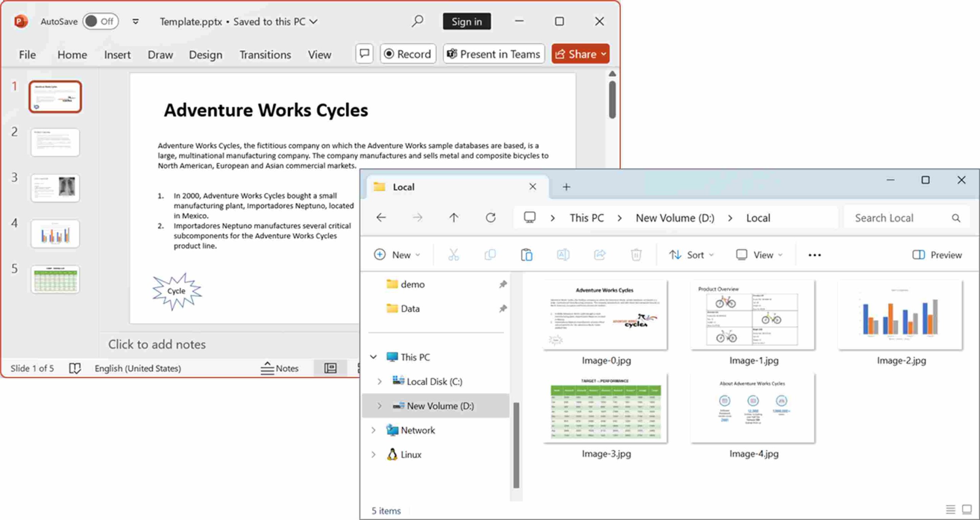
Task: Open the Sort dropdown
Action: point(691,255)
